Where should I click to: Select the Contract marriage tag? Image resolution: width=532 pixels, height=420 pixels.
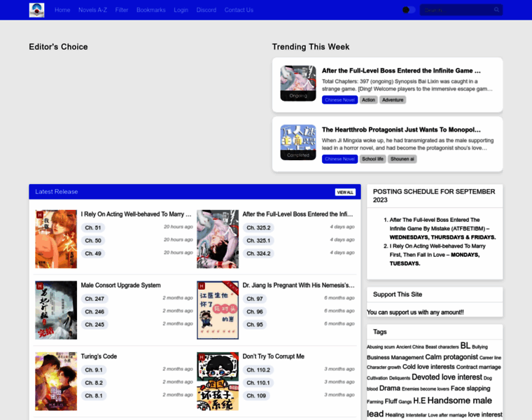click(478, 367)
